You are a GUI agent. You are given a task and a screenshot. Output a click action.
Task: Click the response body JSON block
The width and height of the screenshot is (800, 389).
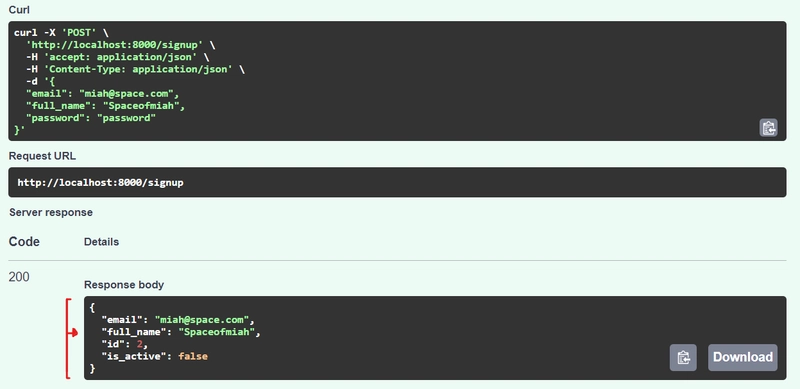pos(435,338)
